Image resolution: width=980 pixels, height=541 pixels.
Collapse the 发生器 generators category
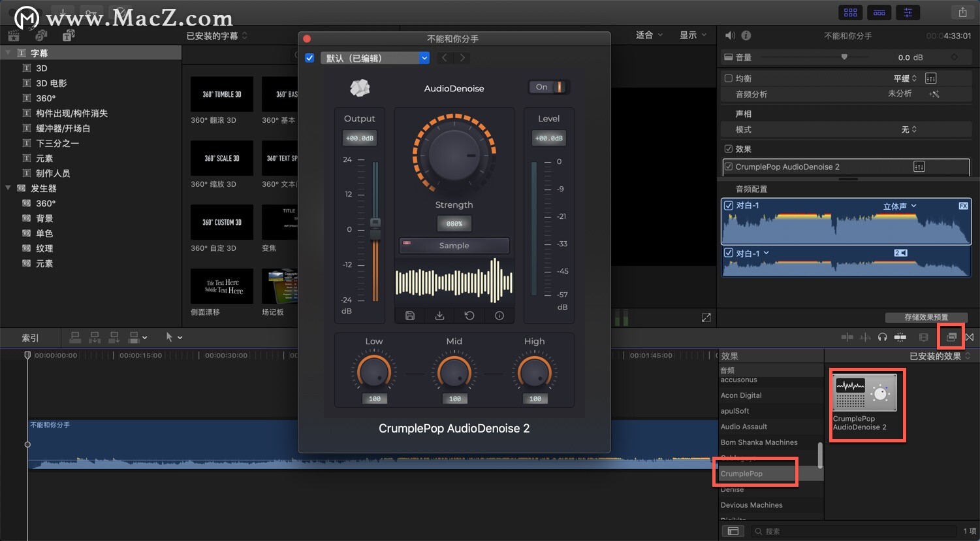coord(8,188)
